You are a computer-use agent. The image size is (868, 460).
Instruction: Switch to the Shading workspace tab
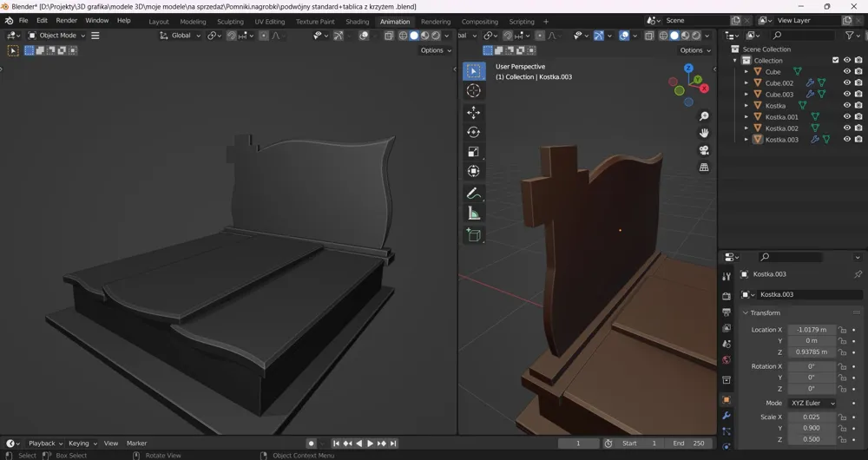point(357,22)
